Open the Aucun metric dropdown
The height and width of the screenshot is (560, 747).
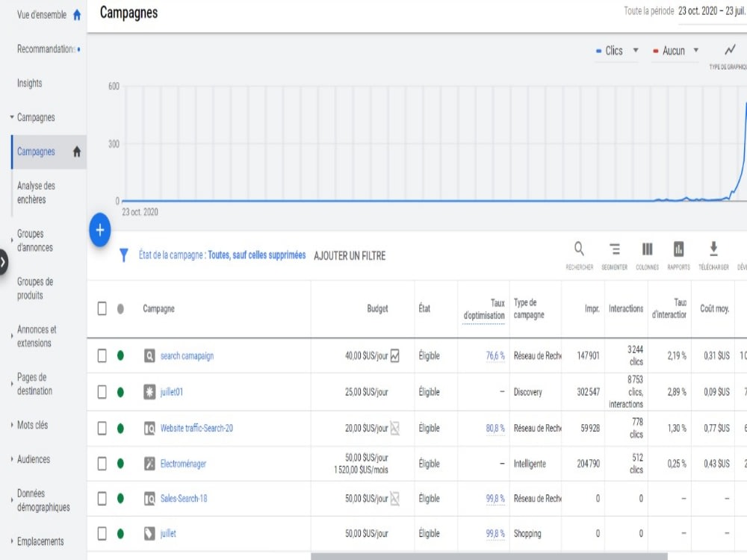click(x=677, y=51)
